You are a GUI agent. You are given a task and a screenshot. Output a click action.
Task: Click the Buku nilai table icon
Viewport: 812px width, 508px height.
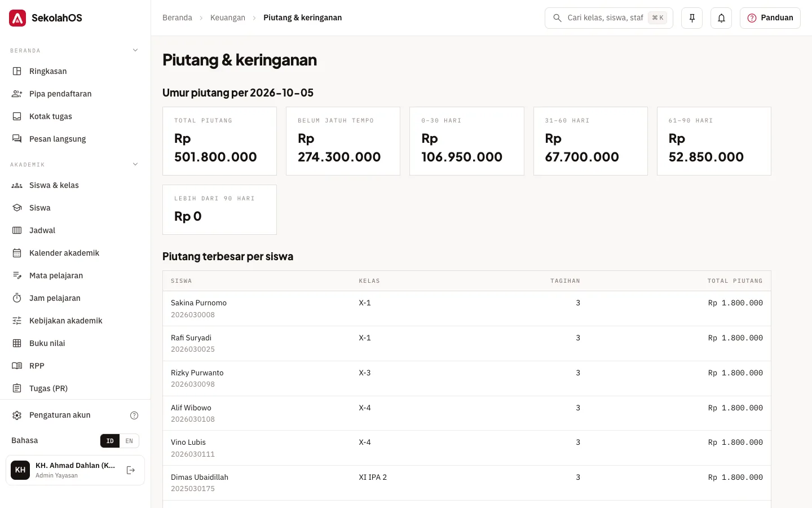click(x=17, y=343)
